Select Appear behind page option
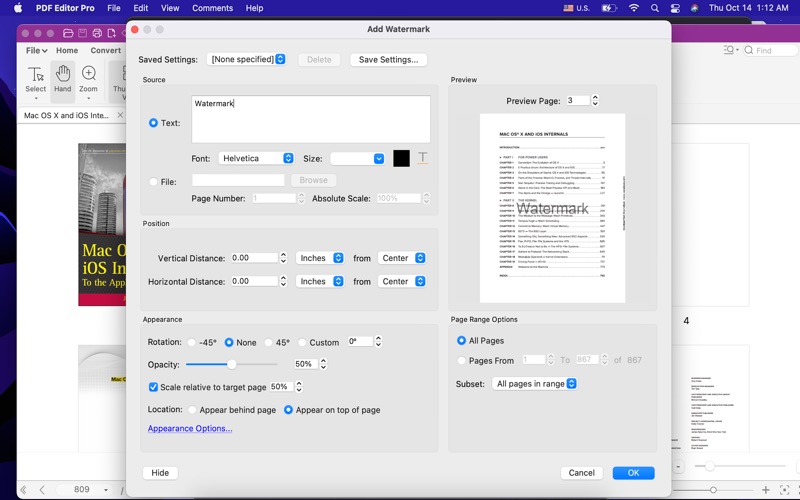Image resolution: width=800 pixels, height=500 pixels. (x=192, y=410)
